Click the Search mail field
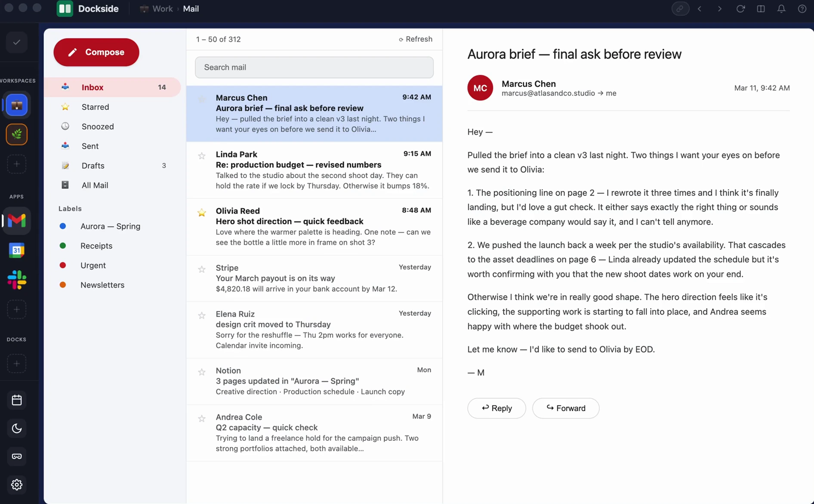Viewport: 814px width, 504px height. (314, 68)
